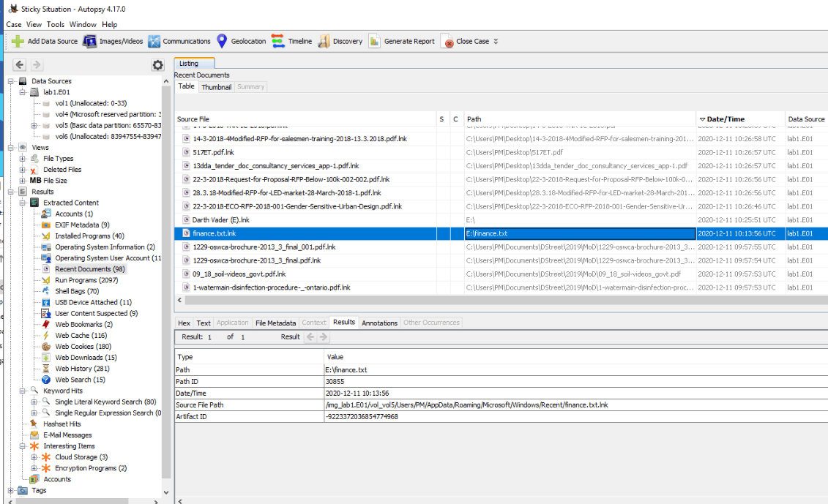Launch the Discovery tool
This screenshot has height=504, width=828.
pos(340,41)
